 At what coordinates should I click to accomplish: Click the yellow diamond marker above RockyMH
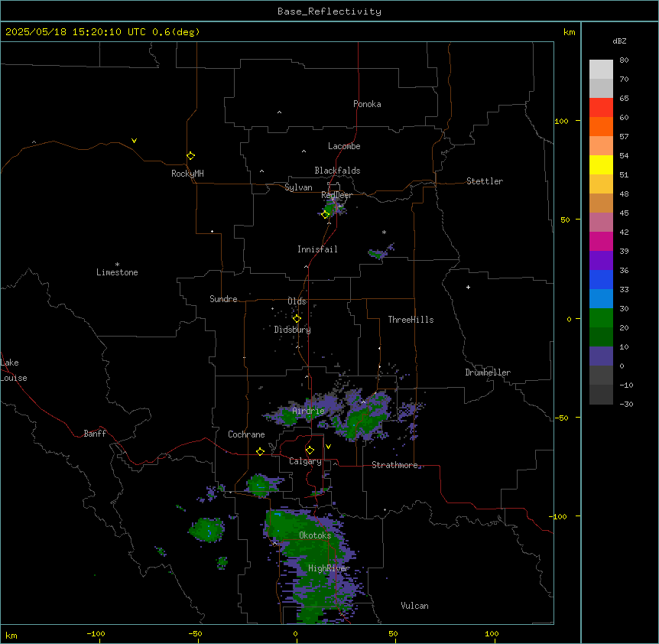point(191,156)
